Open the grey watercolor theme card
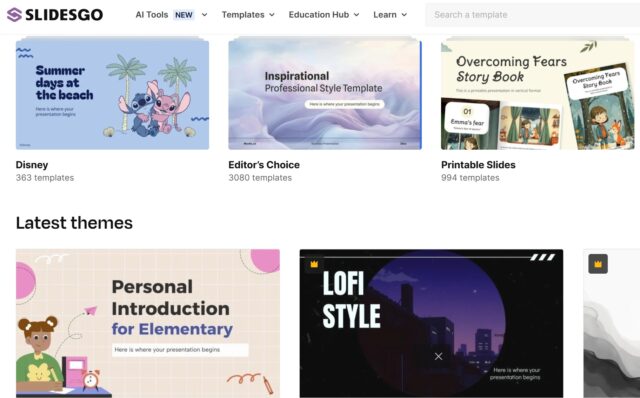 612,323
